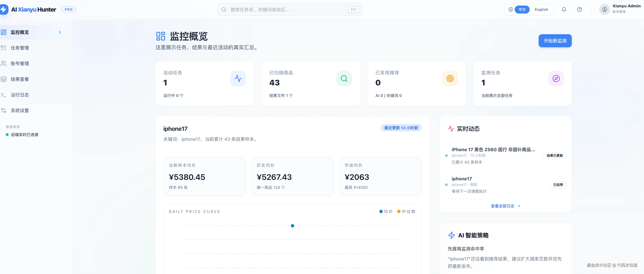Select the 中文 language option
The width and height of the screenshot is (644, 274).
coord(522,9)
